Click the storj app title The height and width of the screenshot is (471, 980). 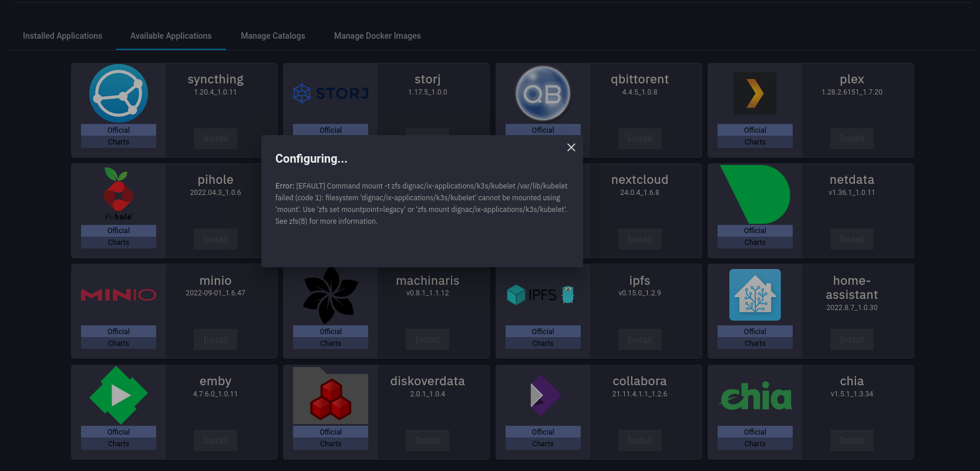[427, 79]
